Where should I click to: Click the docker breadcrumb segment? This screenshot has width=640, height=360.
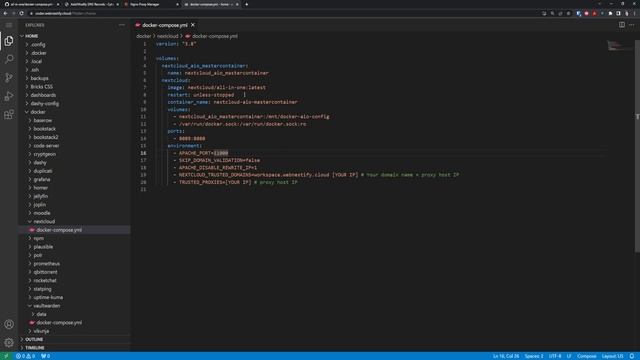144,36
